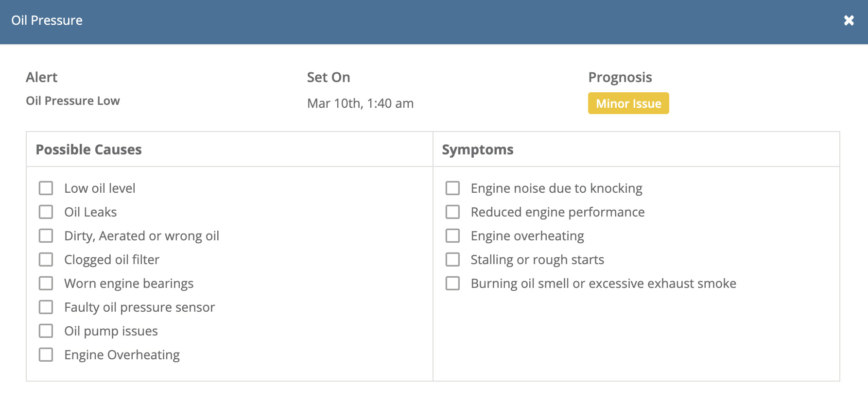Close the Oil Pressure dialog

click(x=849, y=20)
